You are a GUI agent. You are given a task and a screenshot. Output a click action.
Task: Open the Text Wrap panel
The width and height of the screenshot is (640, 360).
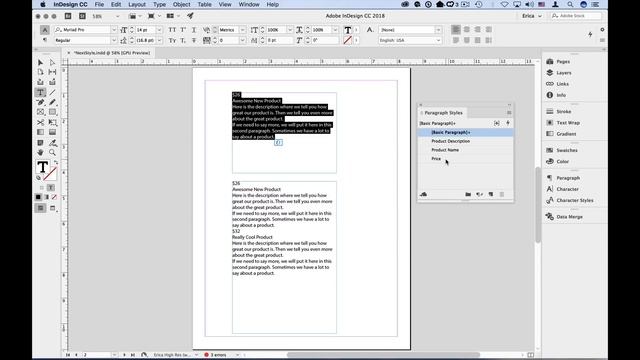tap(563, 122)
